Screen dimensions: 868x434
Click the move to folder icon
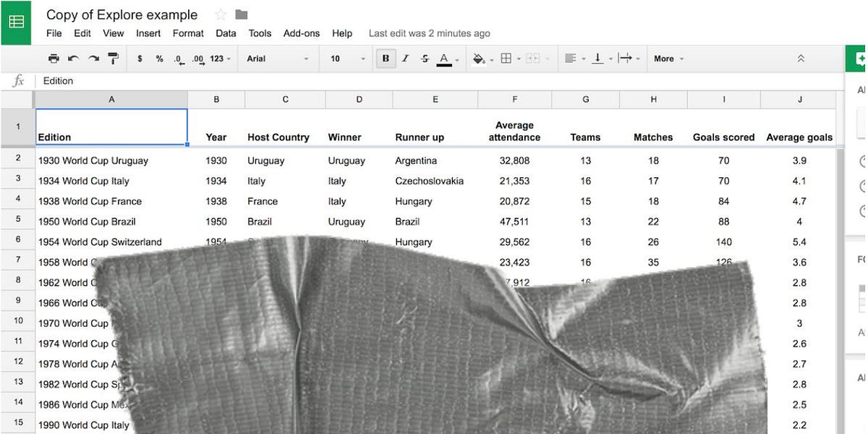pyautogui.click(x=242, y=15)
